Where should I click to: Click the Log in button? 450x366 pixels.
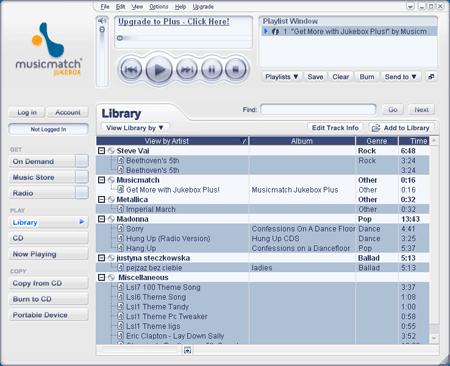pyautogui.click(x=27, y=112)
